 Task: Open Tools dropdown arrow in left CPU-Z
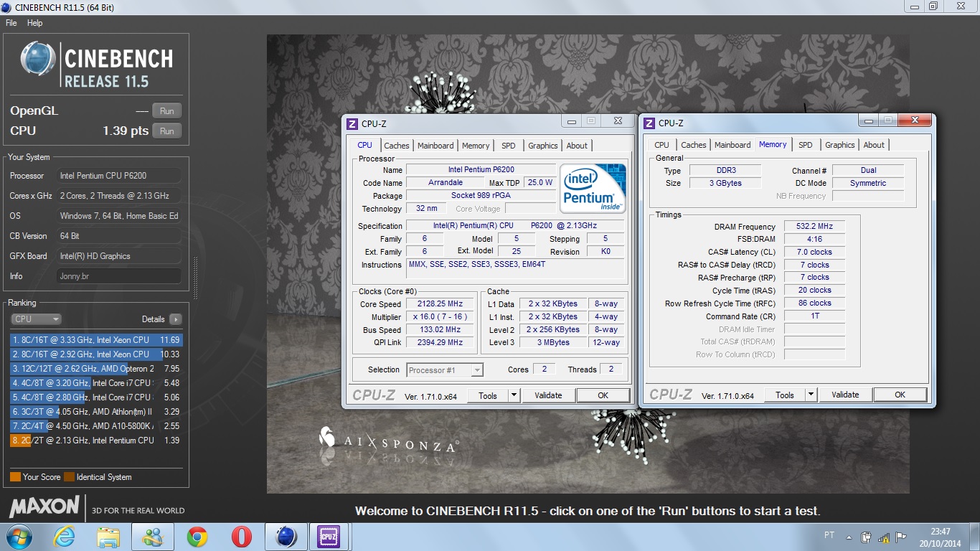[x=514, y=395]
